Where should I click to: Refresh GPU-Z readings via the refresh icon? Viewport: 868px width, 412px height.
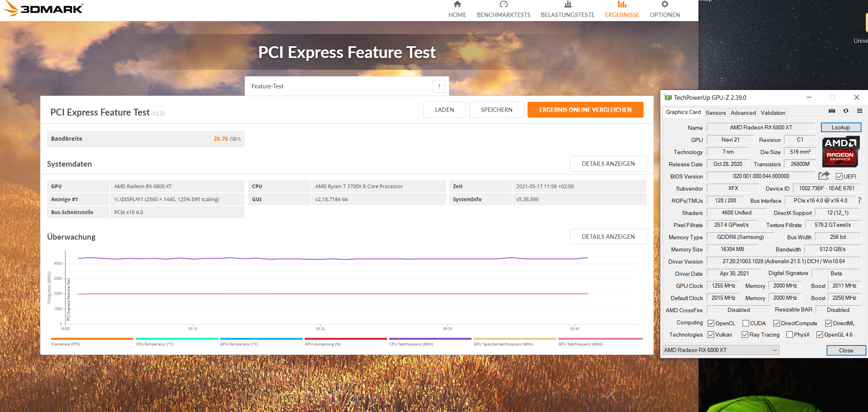846,111
